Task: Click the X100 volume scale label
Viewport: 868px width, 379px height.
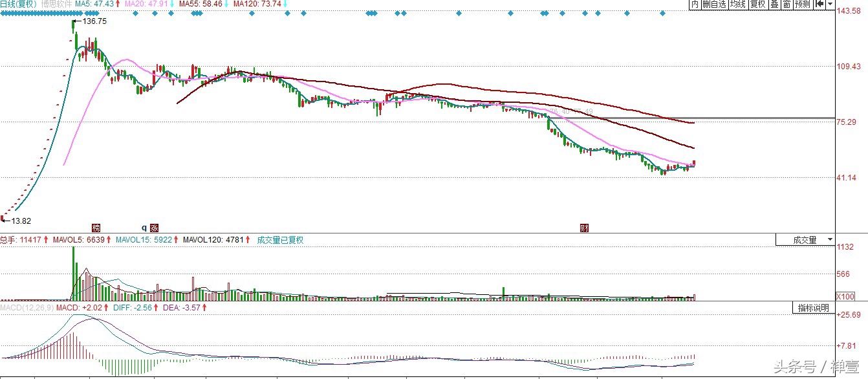Action: pyautogui.click(x=845, y=297)
